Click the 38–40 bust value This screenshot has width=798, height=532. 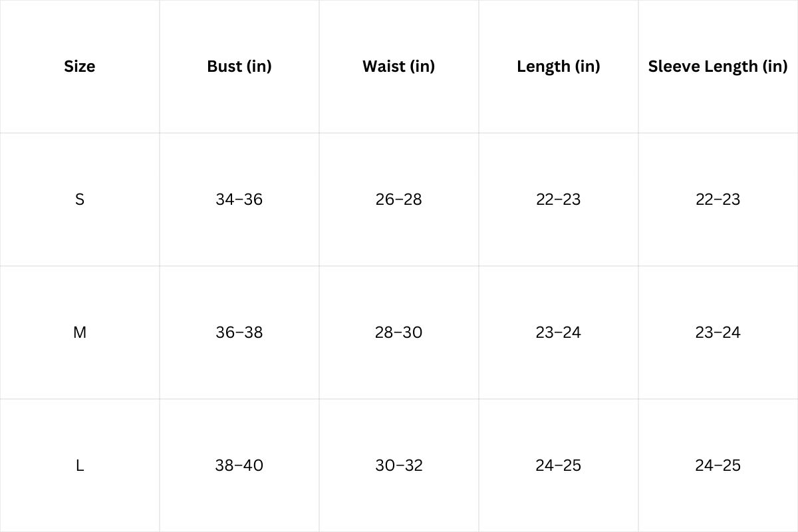coord(239,465)
